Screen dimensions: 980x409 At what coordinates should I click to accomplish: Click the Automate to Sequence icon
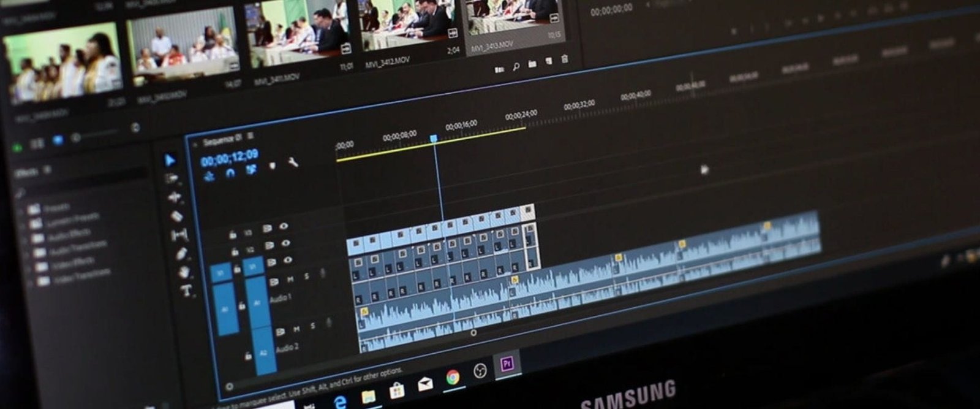coord(499,69)
